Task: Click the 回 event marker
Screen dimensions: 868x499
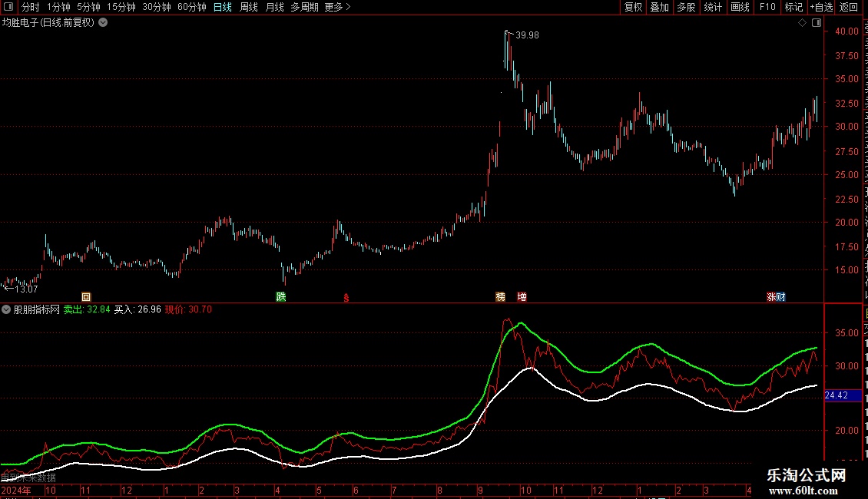Action: pos(86,297)
